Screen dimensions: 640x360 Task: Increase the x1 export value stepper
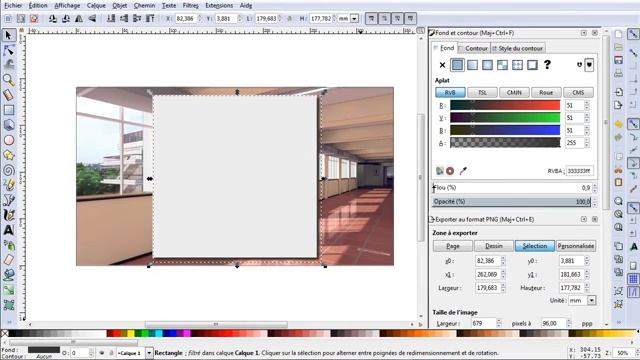(x=503, y=272)
